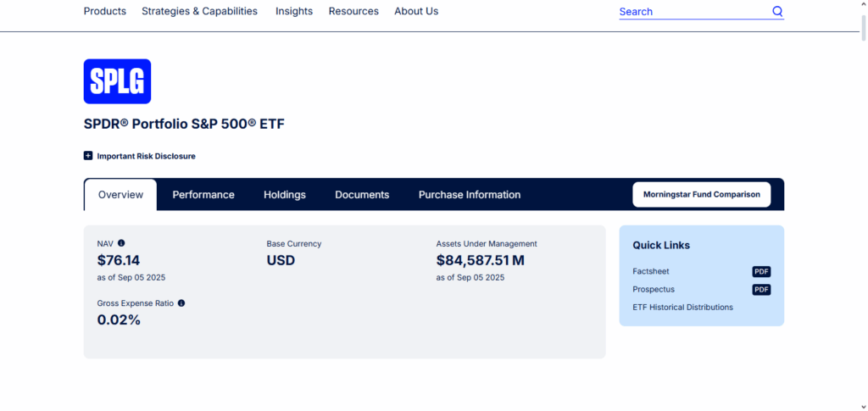Open Strategies & Capabilities menu
868x411 pixels.
click(x=200, y=11)
